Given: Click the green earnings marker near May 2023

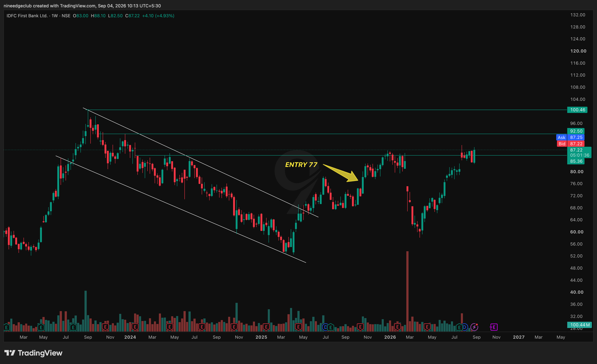Looking at the screenshot, I should pyautogui.click(x=41, y=327).
